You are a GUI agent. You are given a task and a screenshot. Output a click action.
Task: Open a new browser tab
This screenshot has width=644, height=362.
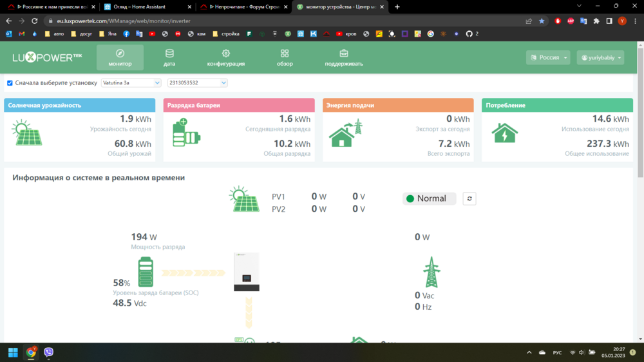point(397,6)
